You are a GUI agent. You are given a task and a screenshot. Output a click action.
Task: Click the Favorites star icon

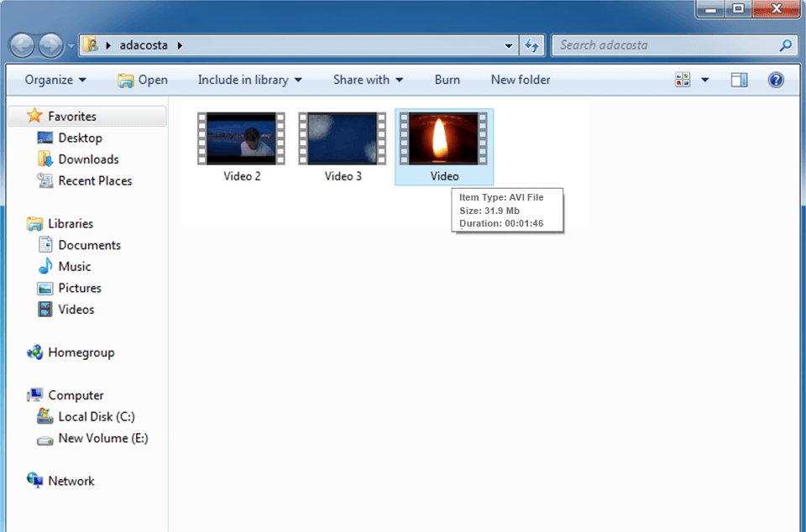[34, 116]
